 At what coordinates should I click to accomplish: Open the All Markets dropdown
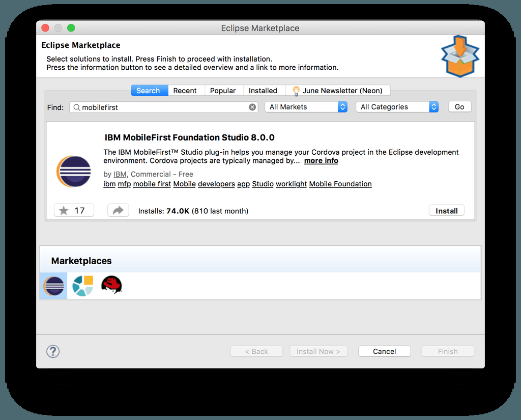306,107
